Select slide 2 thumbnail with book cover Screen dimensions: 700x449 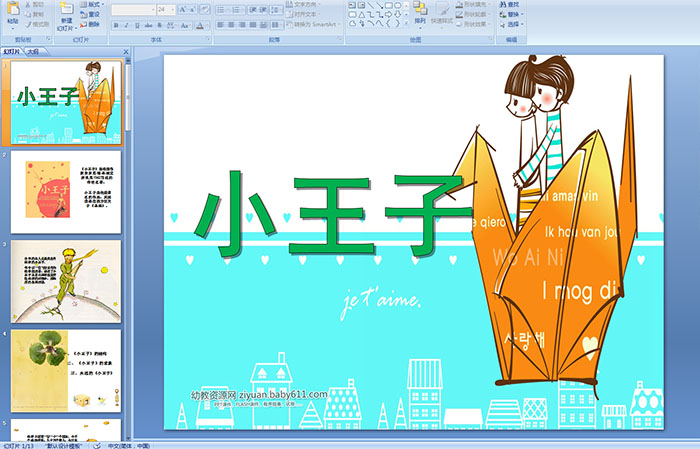pyautogui.click(x=66, y=192)
